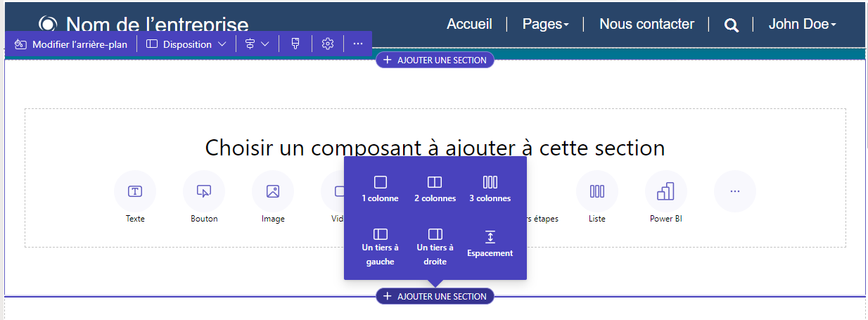
Task: Expand the Pages navigation menu
Action: 546,24
